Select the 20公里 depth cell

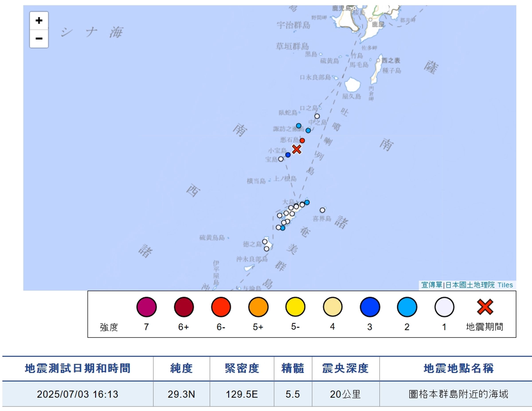[x=345, y=394]
